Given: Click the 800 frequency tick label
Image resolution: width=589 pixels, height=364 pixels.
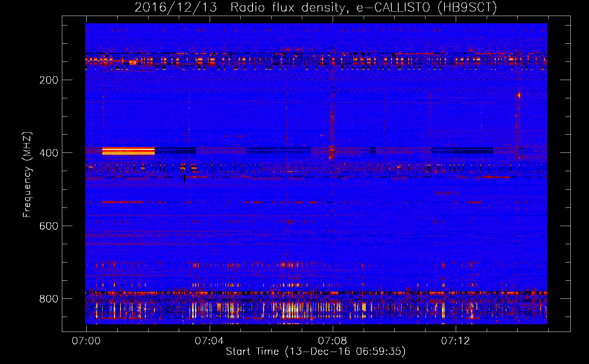Looking at the screenshot, I should click(49, 299).
